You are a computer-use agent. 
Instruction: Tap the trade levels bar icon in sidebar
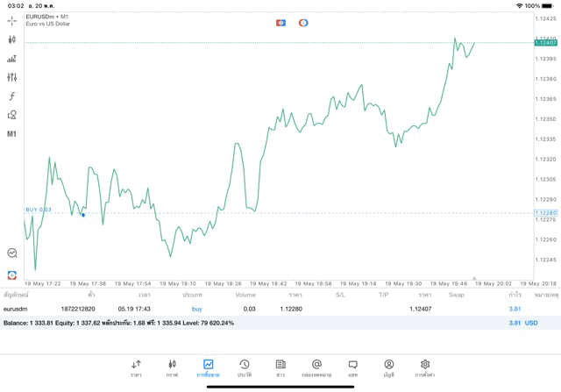[x=12, y=59]
